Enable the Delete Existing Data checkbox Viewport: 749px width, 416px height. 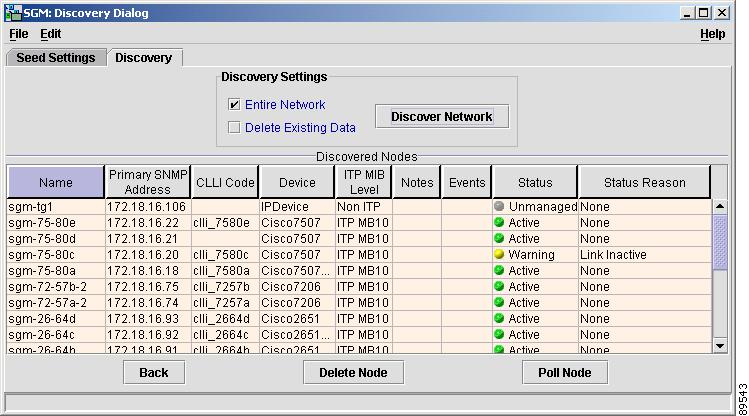tap(234, 128)
